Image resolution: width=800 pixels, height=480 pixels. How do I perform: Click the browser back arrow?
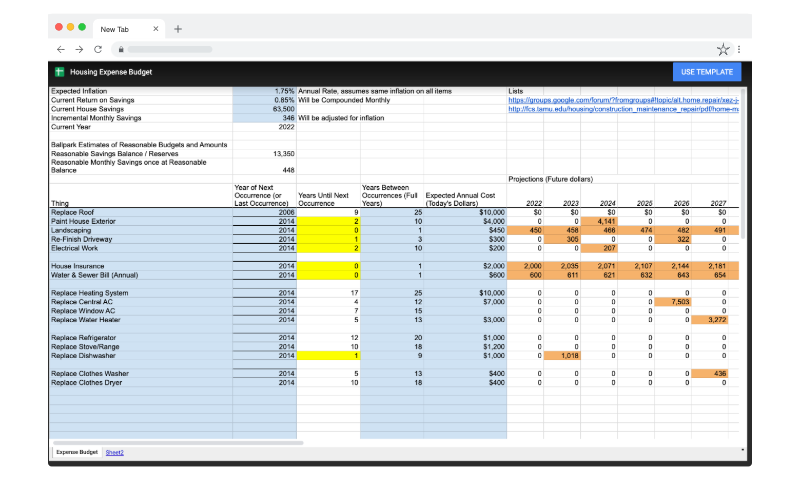coord(61,49)
